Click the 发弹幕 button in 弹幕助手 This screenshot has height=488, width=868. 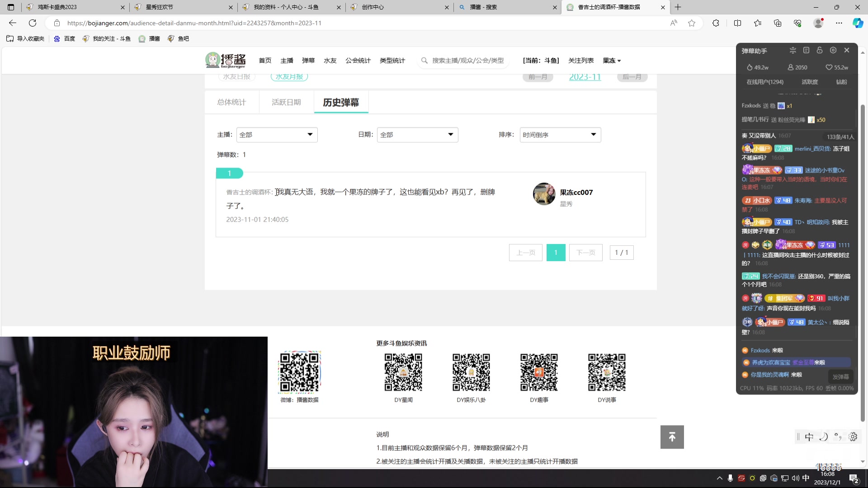(840, 376)
